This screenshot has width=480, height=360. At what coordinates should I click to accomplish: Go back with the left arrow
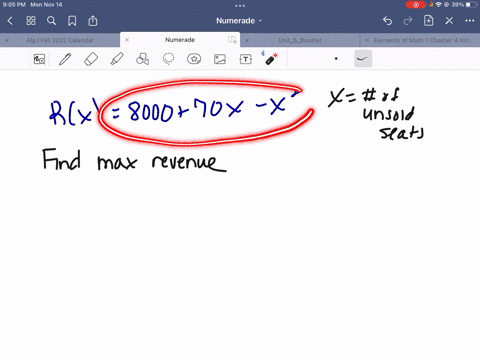(x=10, y=21)
